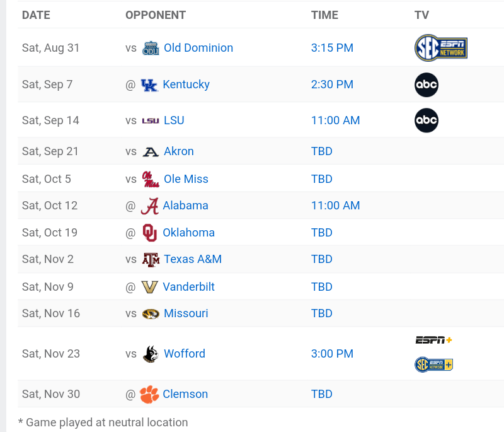Click the Missouri tiger logo
The width and height of the screenshot is (504, 432).
(x=151, y=313)
